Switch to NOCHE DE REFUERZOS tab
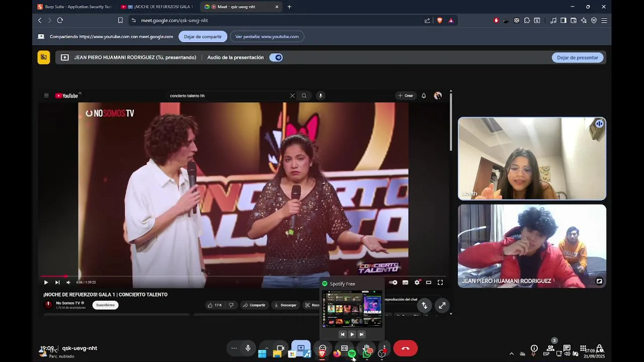644x362 pixels. point(158,7)
